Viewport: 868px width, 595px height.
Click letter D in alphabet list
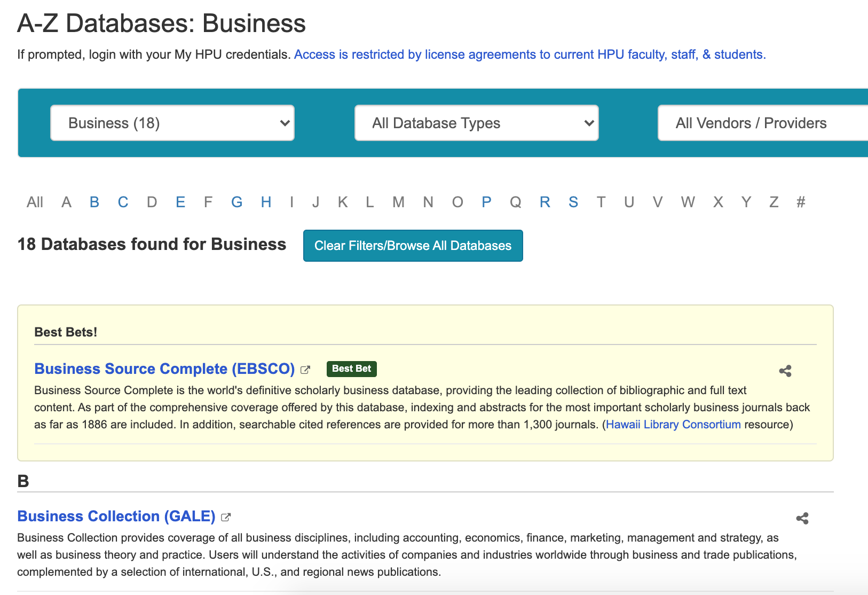(x=152, y=202)
